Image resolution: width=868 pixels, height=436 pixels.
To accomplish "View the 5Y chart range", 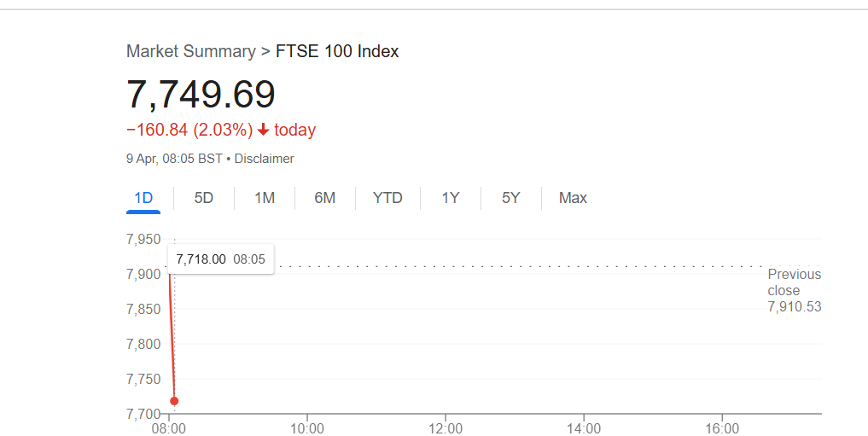I will [511, 198].
